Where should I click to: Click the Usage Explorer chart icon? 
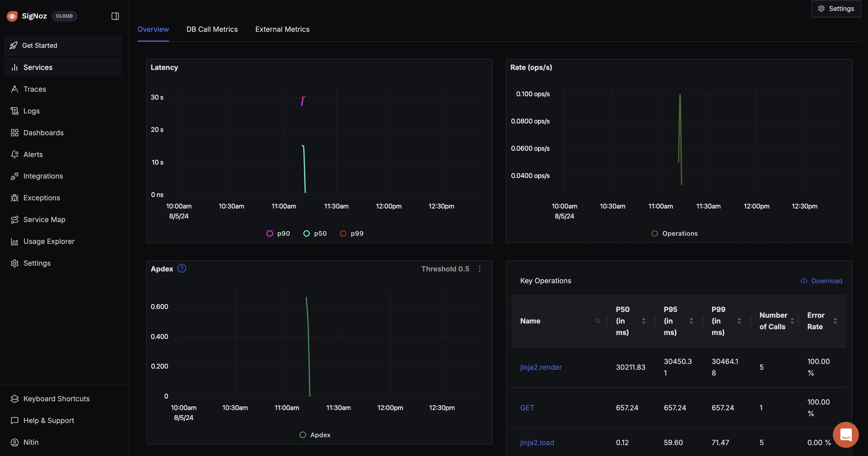pyautogui.click(x=15, y=241)
